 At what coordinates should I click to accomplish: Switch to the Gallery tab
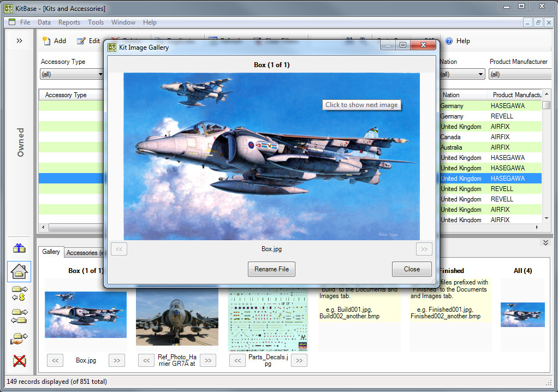(51, 252)
